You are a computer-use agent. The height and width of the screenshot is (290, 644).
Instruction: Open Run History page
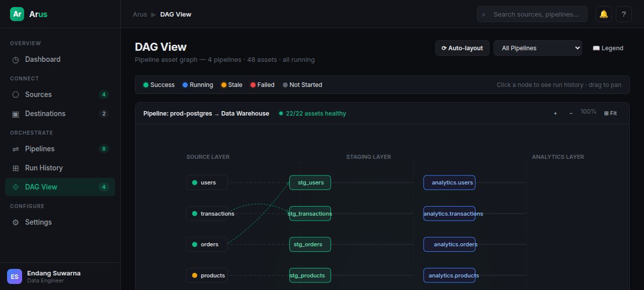60,168
